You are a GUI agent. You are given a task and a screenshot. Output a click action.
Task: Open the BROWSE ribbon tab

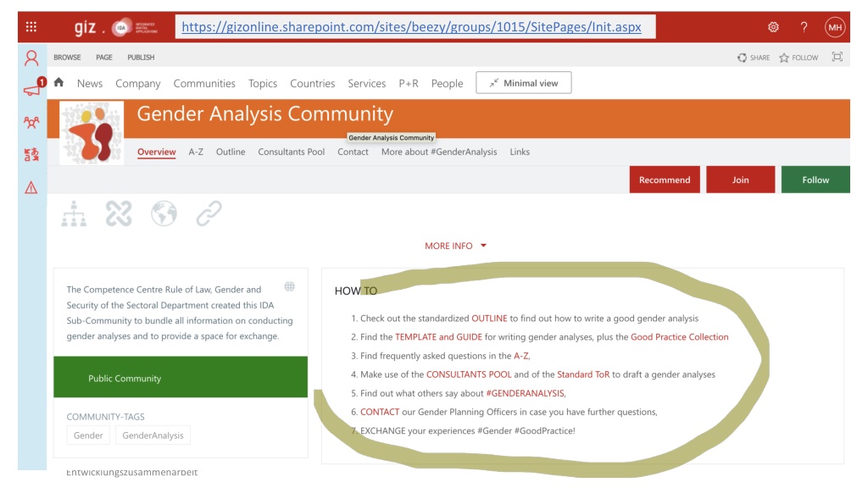(67, 58)
